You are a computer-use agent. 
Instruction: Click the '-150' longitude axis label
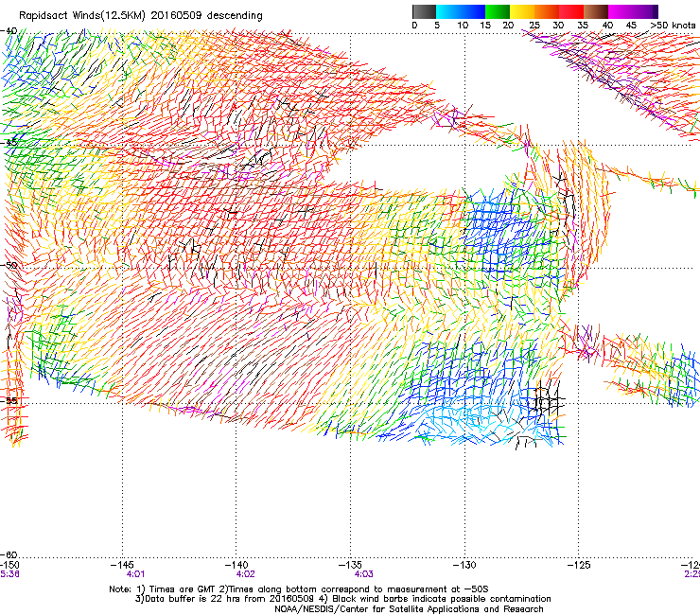click(x=9, y=565)
